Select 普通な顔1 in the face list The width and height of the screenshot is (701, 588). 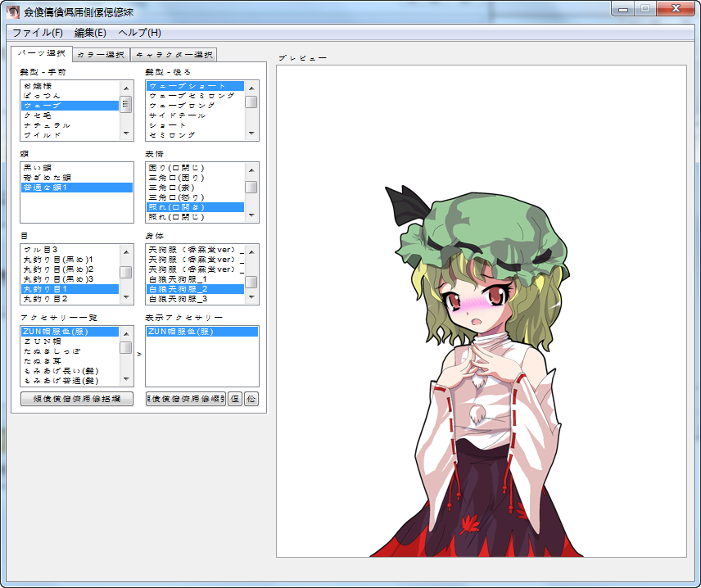coord(77,188)
